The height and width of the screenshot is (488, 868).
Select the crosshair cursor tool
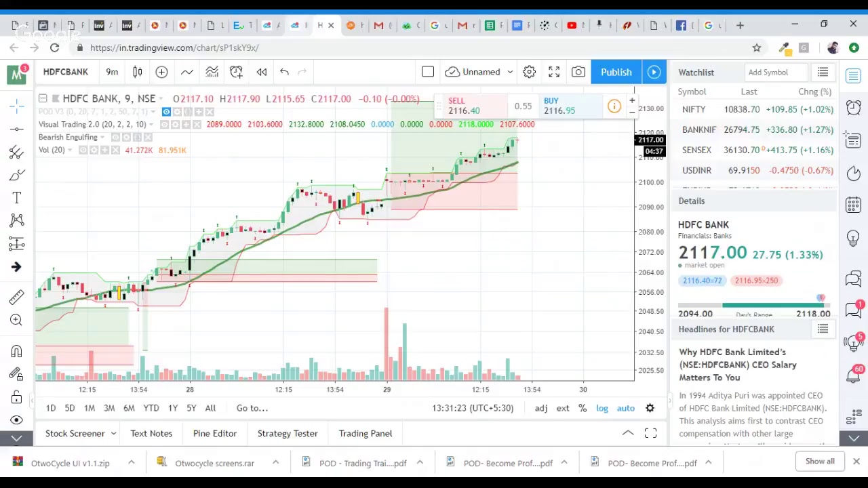coord(17,105)
